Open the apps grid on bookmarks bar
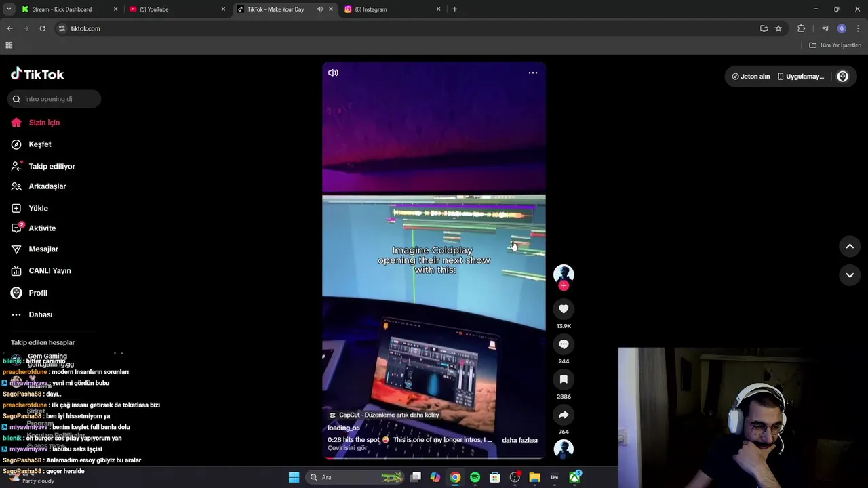Image resolution: width=868 pixels, height=488 pixels. [x=9, y=45]
